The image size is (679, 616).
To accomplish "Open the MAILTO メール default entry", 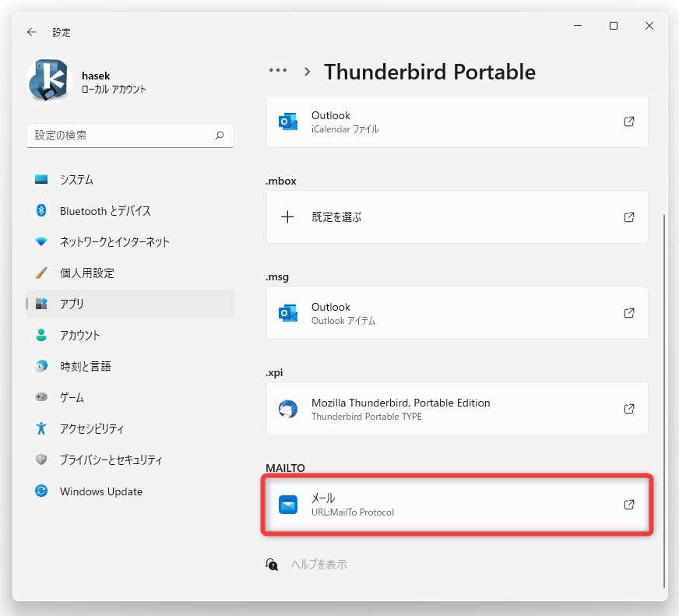I will point(457,505).
